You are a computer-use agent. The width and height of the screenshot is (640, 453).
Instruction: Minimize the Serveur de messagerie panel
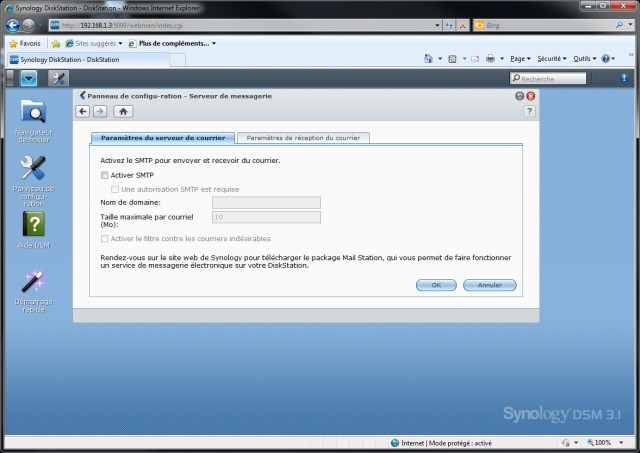click(520, 96)
